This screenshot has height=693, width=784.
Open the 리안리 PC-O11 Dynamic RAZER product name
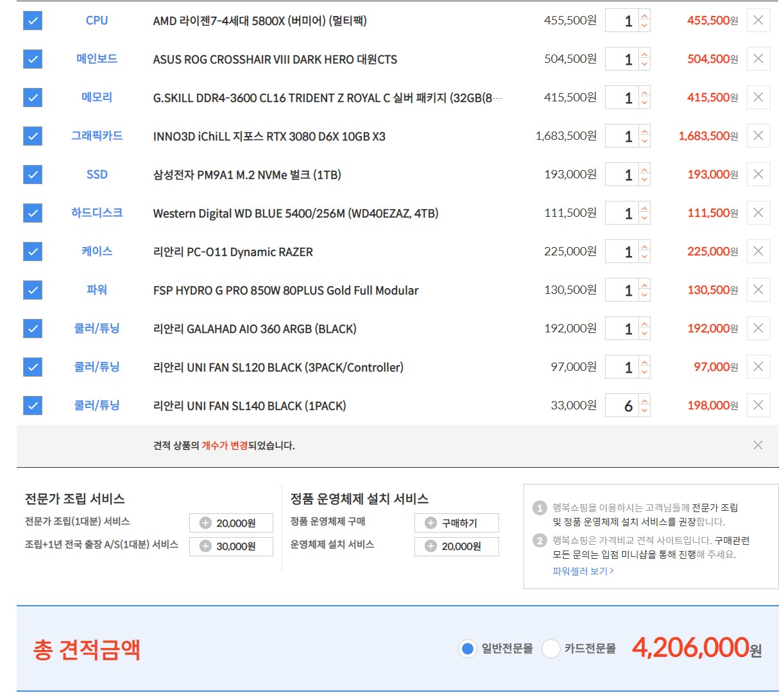233,252
